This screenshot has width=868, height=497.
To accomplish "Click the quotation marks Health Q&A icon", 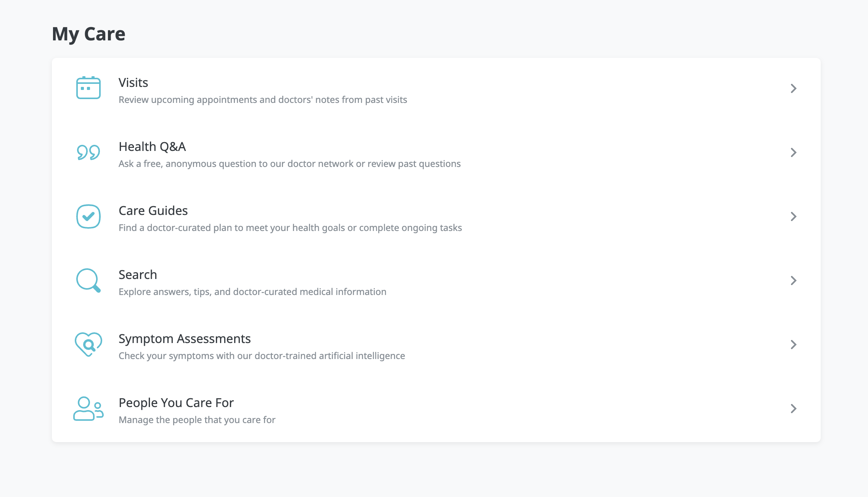I will coord(88,152).
